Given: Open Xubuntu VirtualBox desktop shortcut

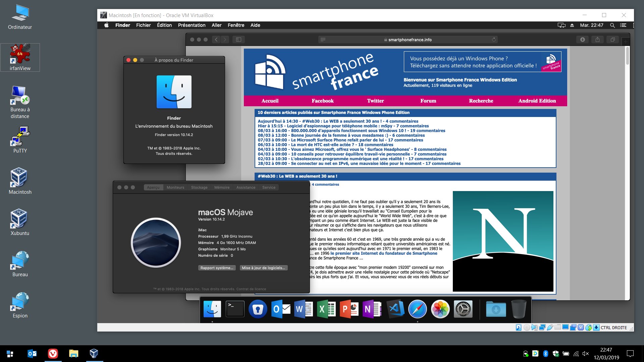Looking at the screenshot, I should point(20,222).
